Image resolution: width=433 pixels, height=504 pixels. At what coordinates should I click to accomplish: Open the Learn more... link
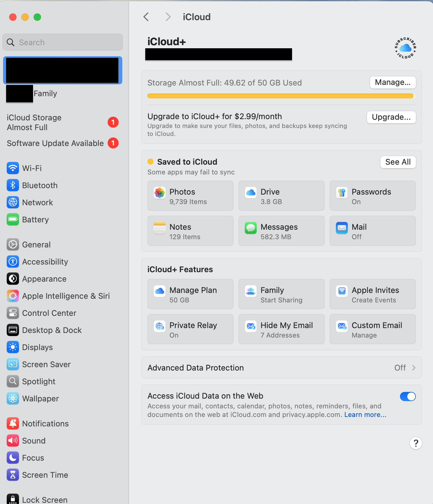click(x=365, y=415)
